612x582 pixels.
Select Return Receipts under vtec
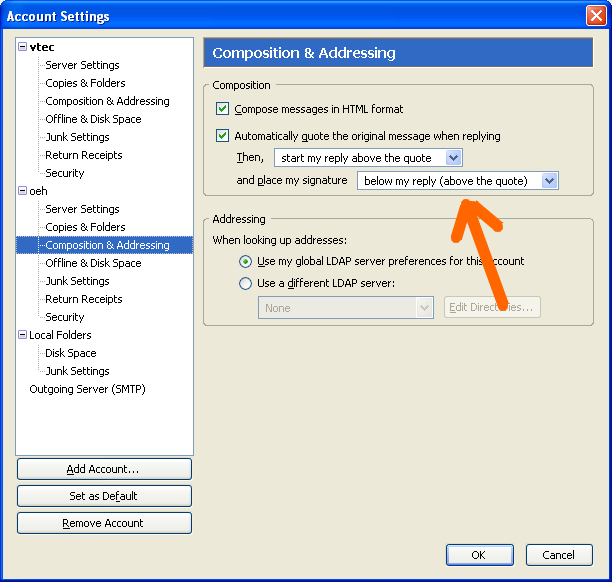pyautogui.click(x=83, y=155)
